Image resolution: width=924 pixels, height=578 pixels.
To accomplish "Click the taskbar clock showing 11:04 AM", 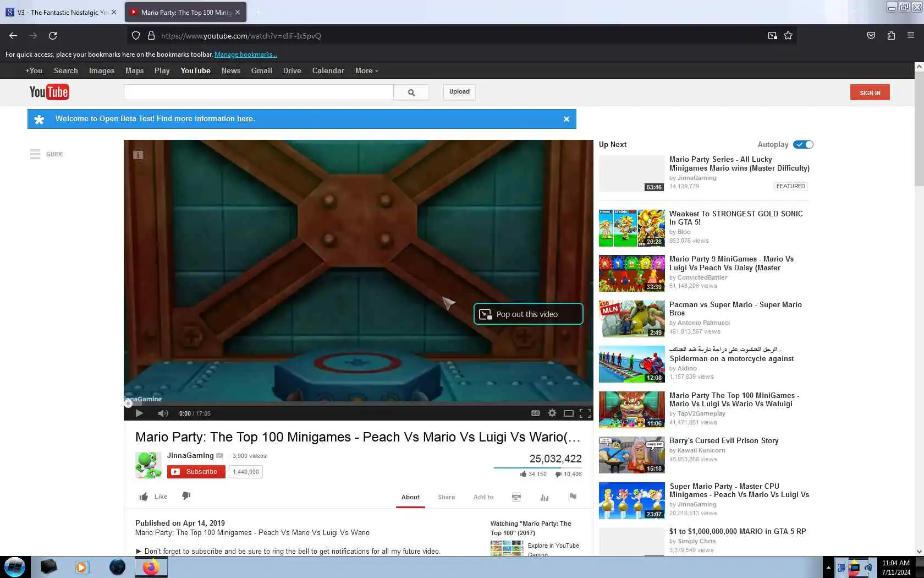I will click(x=896, y=568).
